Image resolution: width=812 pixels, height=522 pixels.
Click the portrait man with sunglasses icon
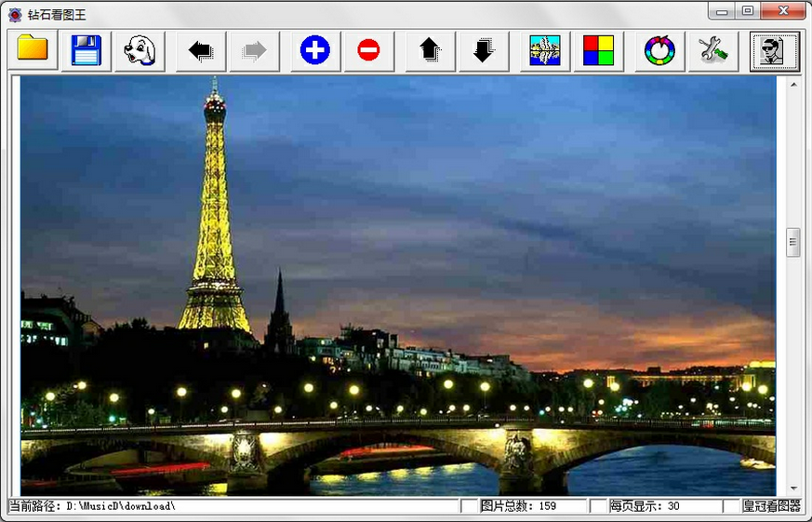pyautogui.click(x=774, y=50)
